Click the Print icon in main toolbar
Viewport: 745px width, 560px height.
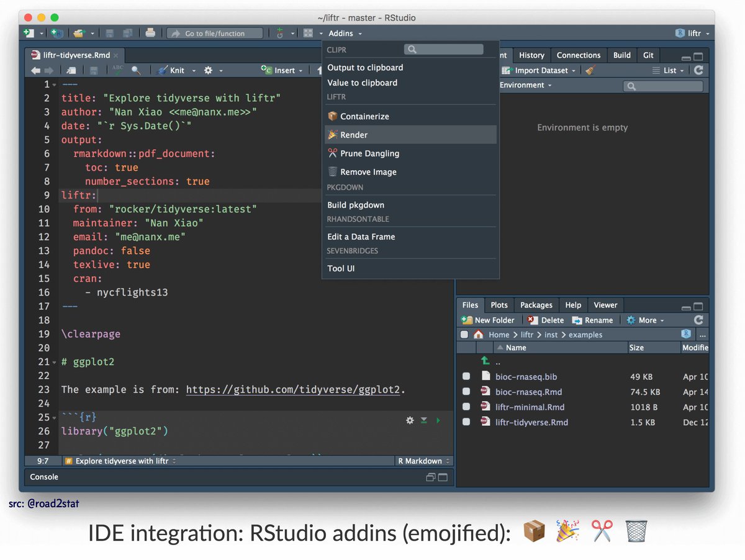(x=150, y=34)
